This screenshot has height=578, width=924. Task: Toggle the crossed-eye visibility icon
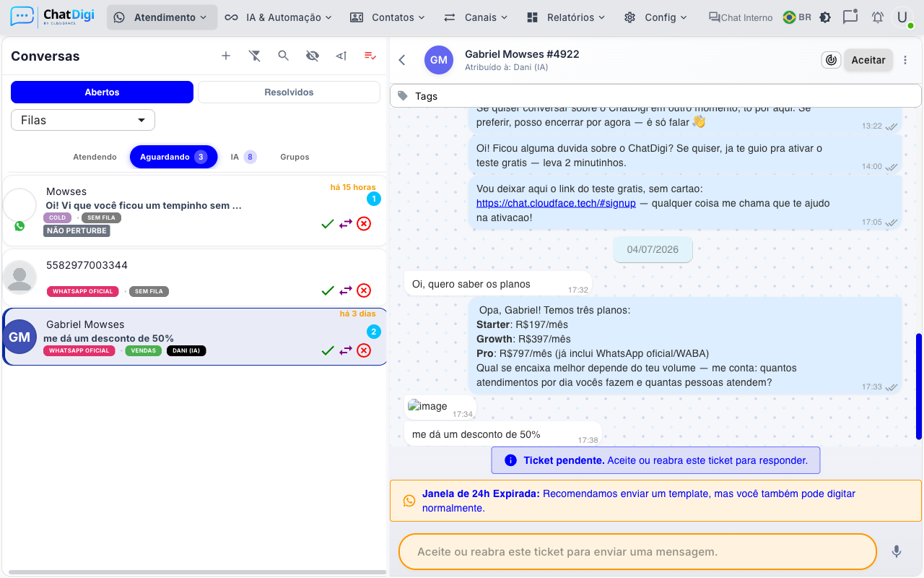click(313, 56)
